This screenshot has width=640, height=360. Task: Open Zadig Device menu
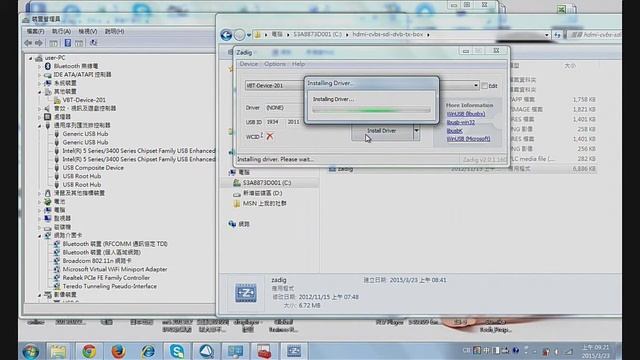[249, 64]
